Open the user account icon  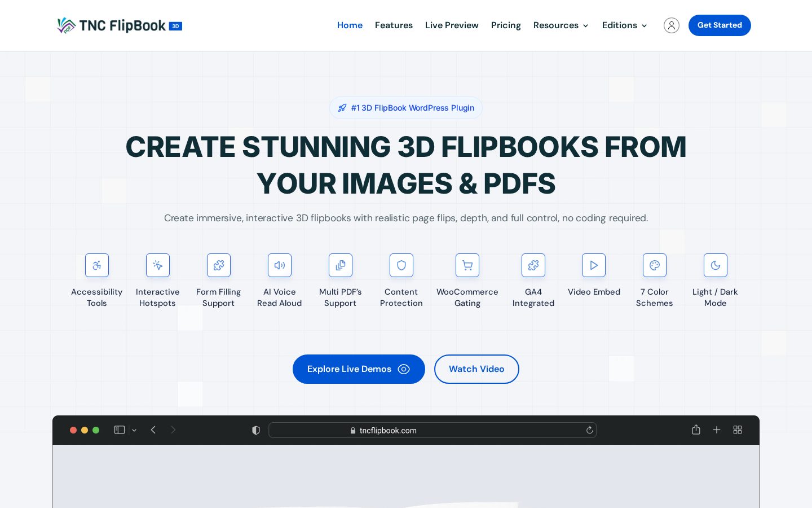click(671, 25)
